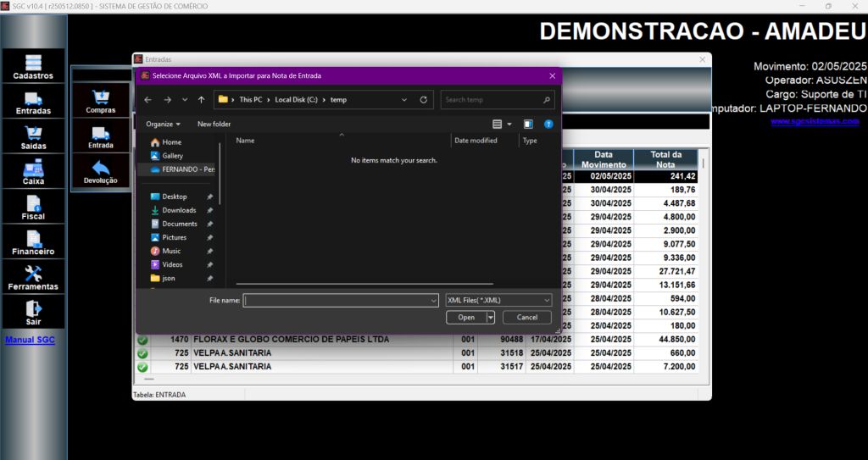The image size is (868, 460).
Task: Click the Sair exit icon
Action: (33, 313)
